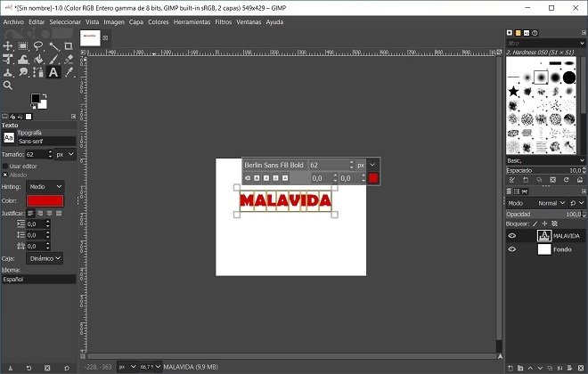Image resolution: width=588 pixels, height=374 pixels.
Task: Open the layer Modo Normal dropdown
Action: coord(551,203)
